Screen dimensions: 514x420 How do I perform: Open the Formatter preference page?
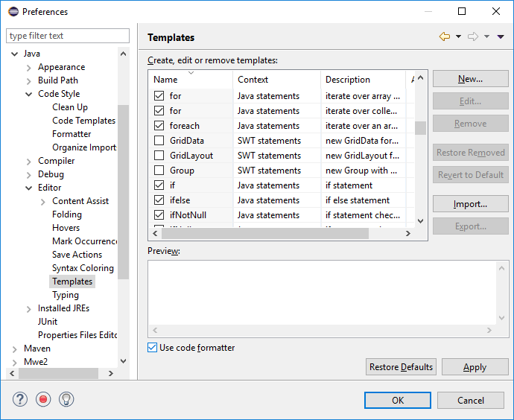(x=72, y=134)
